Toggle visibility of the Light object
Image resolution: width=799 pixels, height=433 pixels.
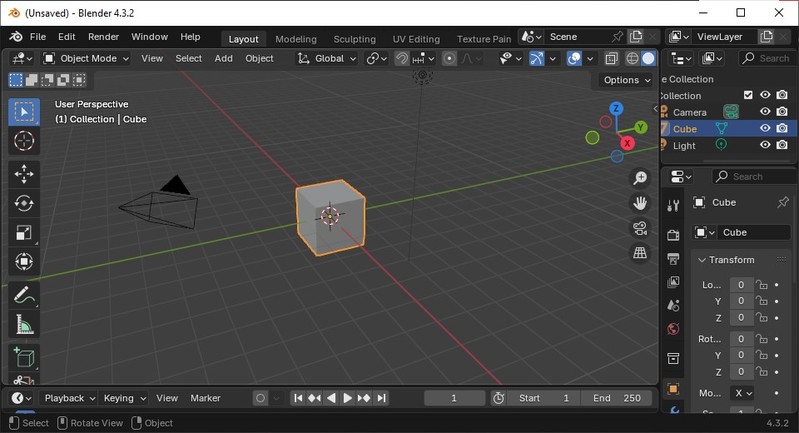[x=765, y=145]
